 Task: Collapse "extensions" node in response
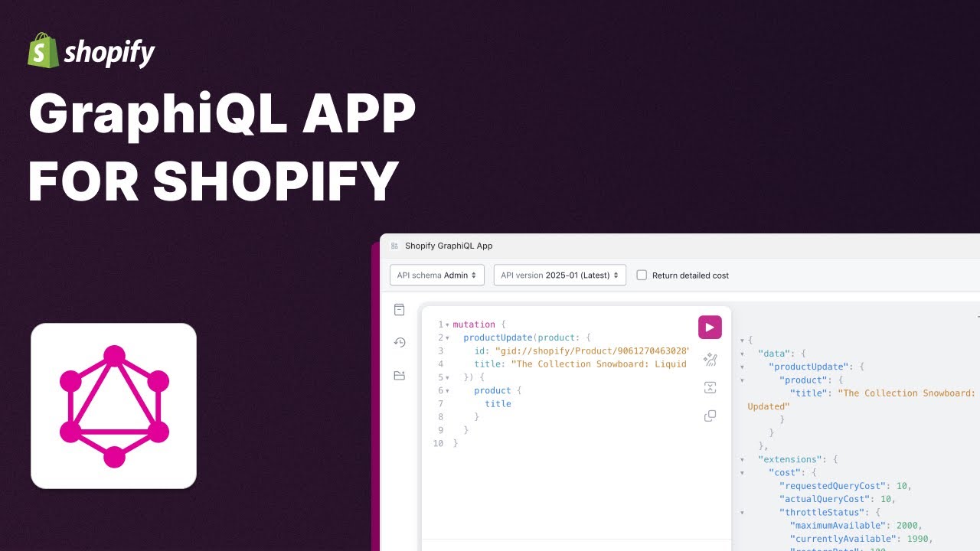[x=742, y=460]
